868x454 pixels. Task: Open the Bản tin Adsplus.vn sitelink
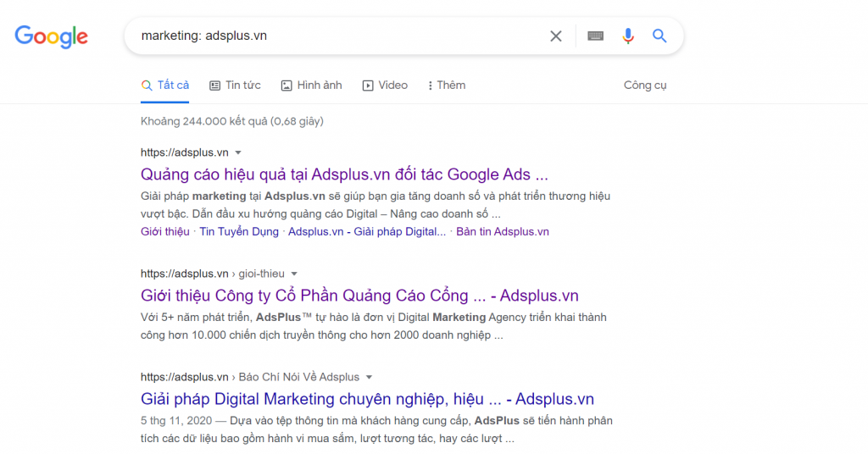point(503,232)
